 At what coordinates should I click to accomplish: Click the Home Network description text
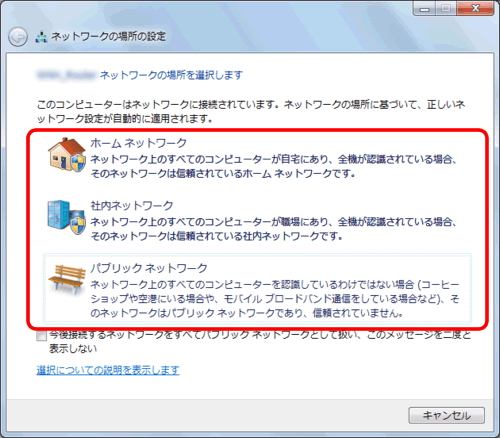pyautogui.click(x=273, y=166)
